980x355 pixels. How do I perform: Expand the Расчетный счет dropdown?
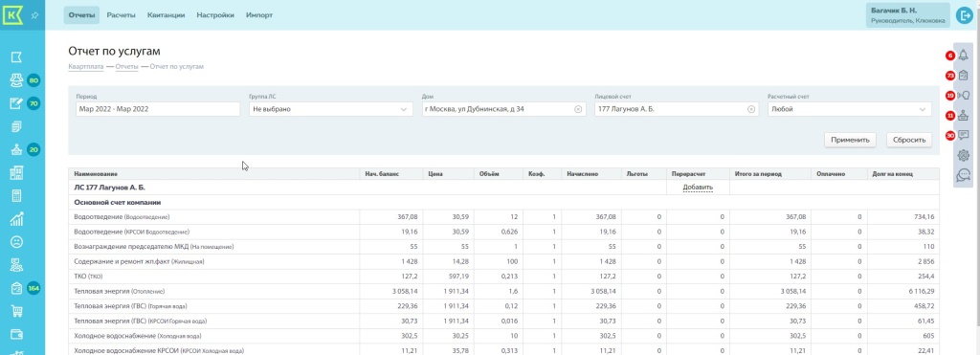click(x=922, y=109)
